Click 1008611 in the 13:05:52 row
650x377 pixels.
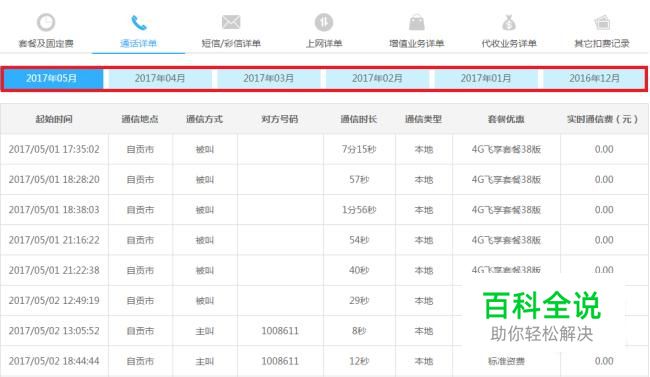280,331
